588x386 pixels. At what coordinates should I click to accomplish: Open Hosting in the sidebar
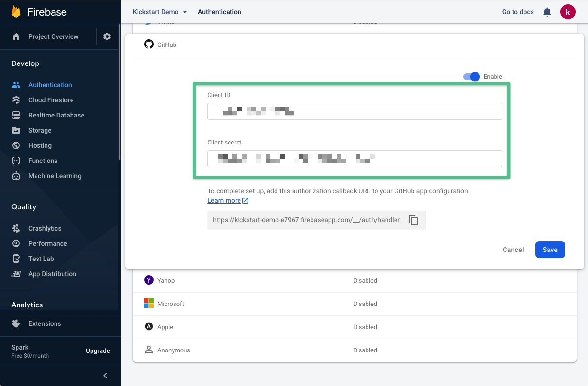pyautogui.click(x=40, y=145)
